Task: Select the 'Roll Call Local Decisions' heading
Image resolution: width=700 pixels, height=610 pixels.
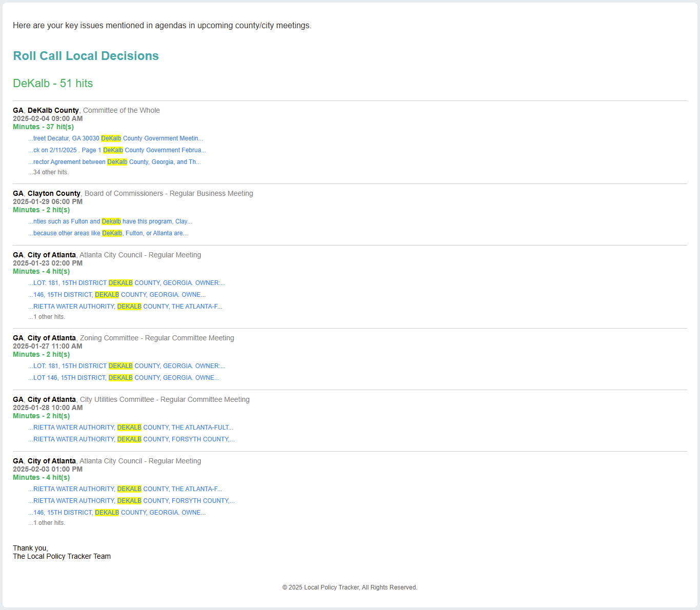Action: point(86,56)
